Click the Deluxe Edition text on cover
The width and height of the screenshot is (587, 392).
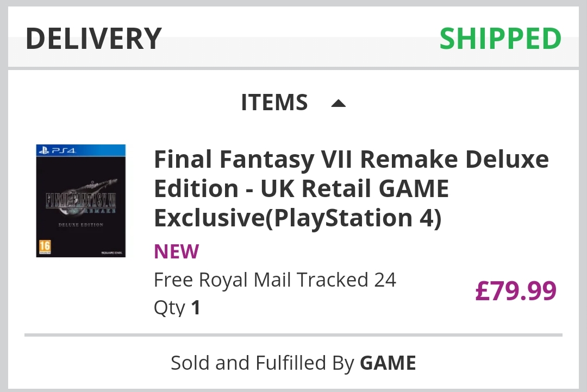(x=81, y=224)
